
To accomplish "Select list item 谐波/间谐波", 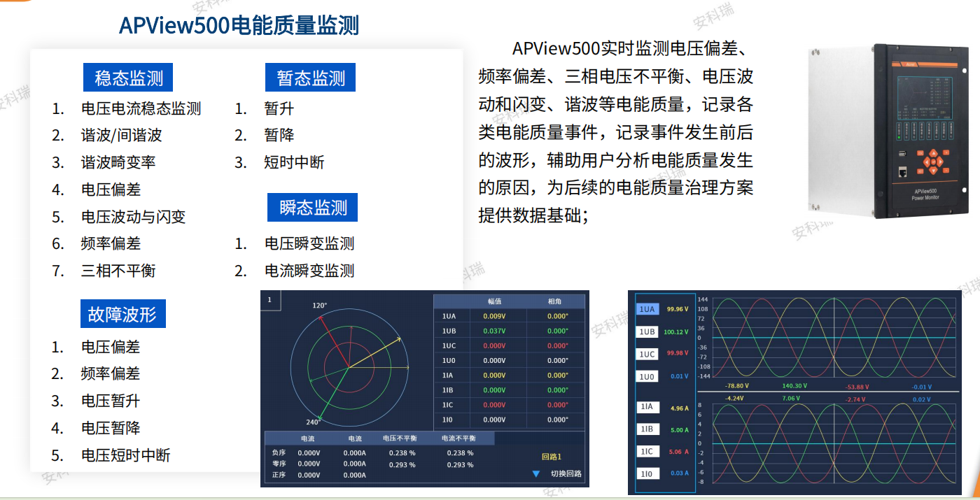I will coord(121,135).
